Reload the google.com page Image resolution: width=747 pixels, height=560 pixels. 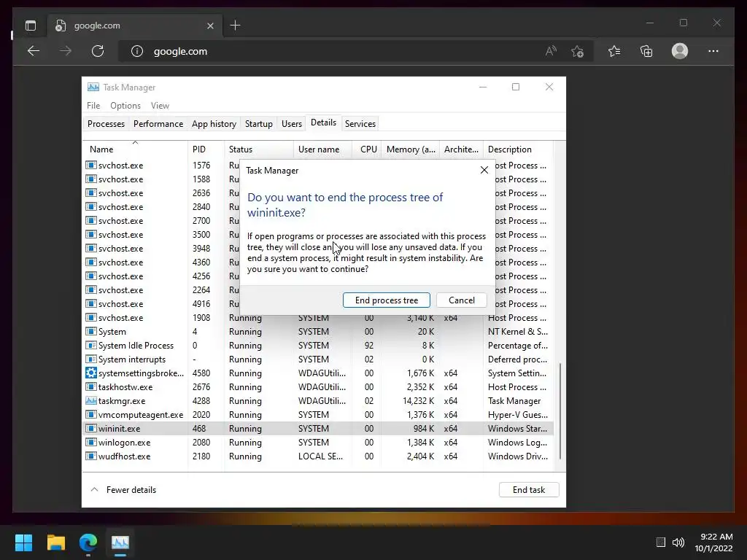(x=98, y=51)
